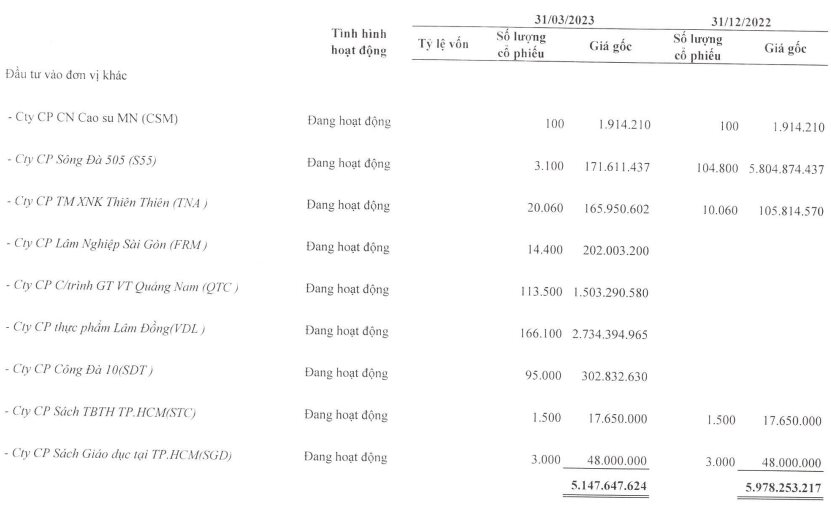831x506 pixels.
Task: Select Cty CP thực phẩm Lâm Đồng (VDL)
Action: tap(105, 327)
